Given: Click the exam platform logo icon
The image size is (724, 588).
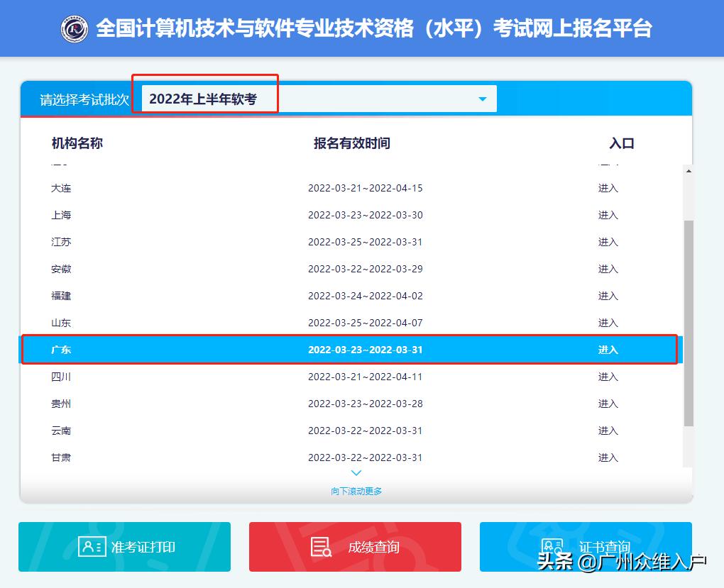Looking at the screenshot, I should (x=76, y=28).
